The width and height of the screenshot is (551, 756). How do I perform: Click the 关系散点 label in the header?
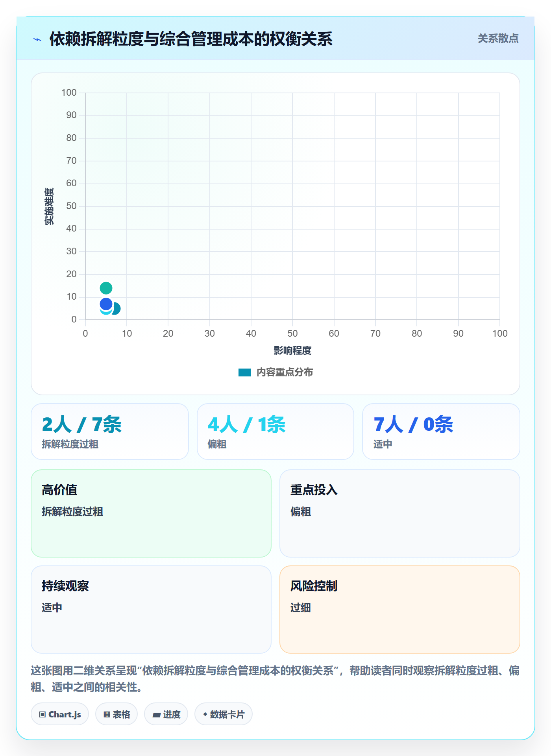tap(498, 39)
